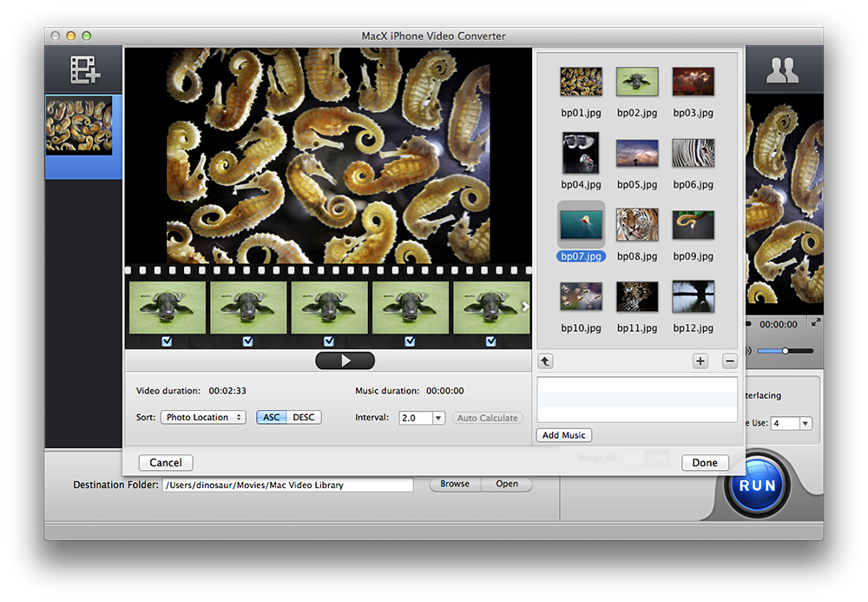The image size is (868, 602).
Task: Select the seahorse video thumbnail in sidebar
Action: click(x=79, y=126)
